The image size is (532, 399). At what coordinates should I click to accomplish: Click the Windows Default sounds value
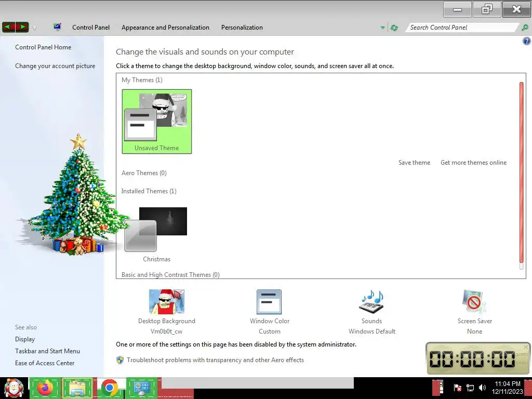point(372,331)
